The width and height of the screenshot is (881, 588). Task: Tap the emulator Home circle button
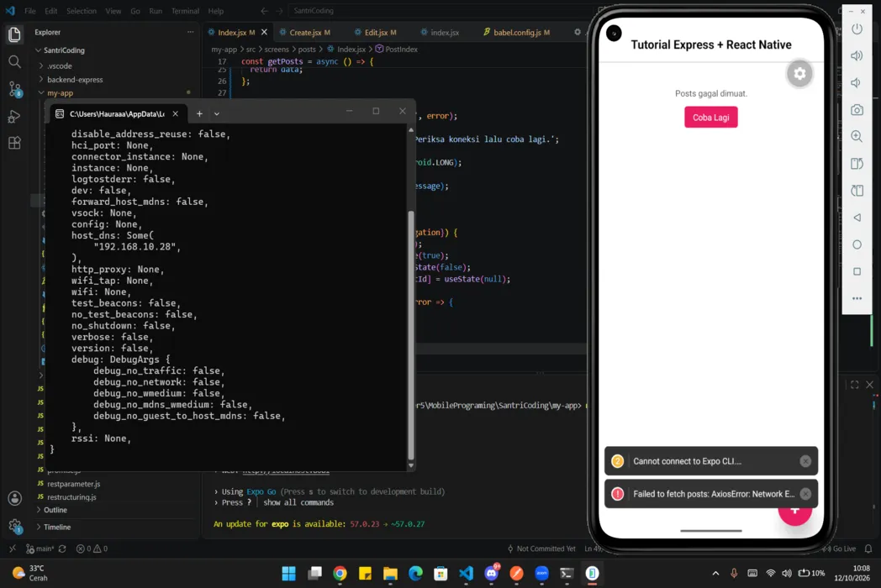tap(857, 244)
